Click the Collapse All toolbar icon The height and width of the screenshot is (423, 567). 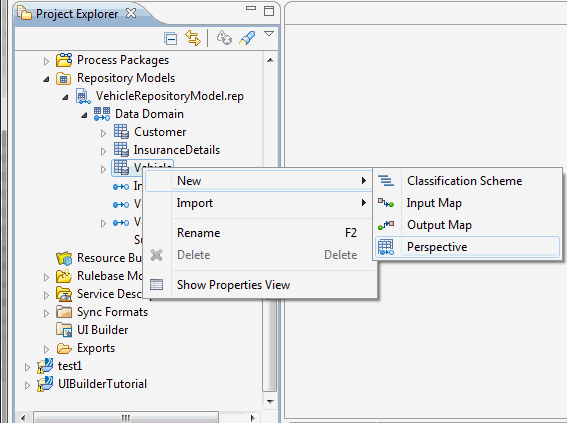pos(170,38)
